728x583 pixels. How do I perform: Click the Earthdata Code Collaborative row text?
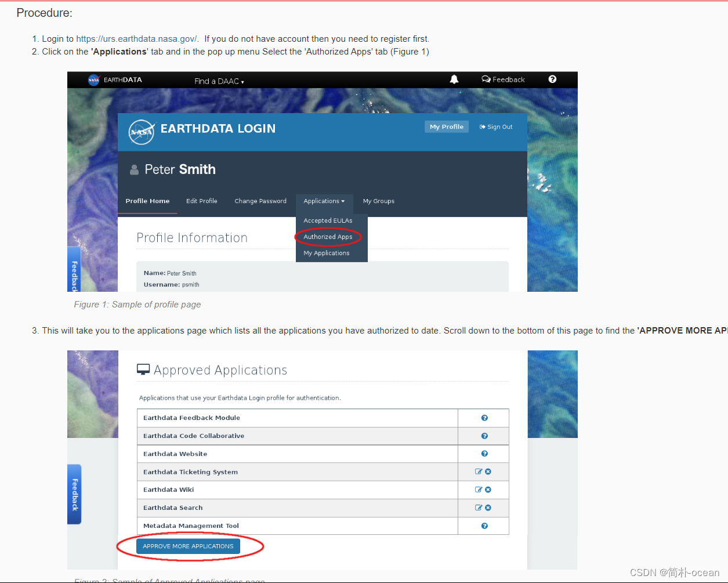(194, 436)
